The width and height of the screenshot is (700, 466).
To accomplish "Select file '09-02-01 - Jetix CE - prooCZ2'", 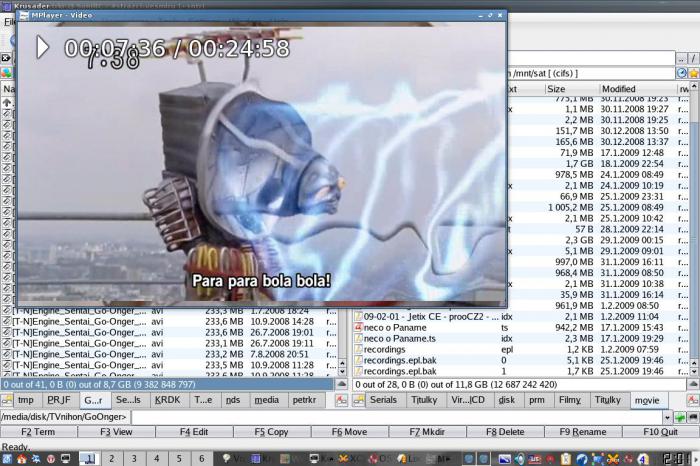I will point(520,317).
